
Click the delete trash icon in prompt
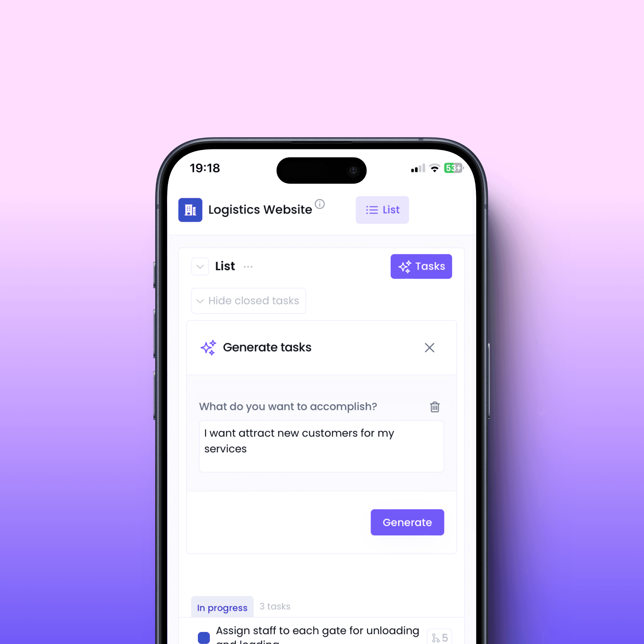pyautogui.click(x=435, y=406)
